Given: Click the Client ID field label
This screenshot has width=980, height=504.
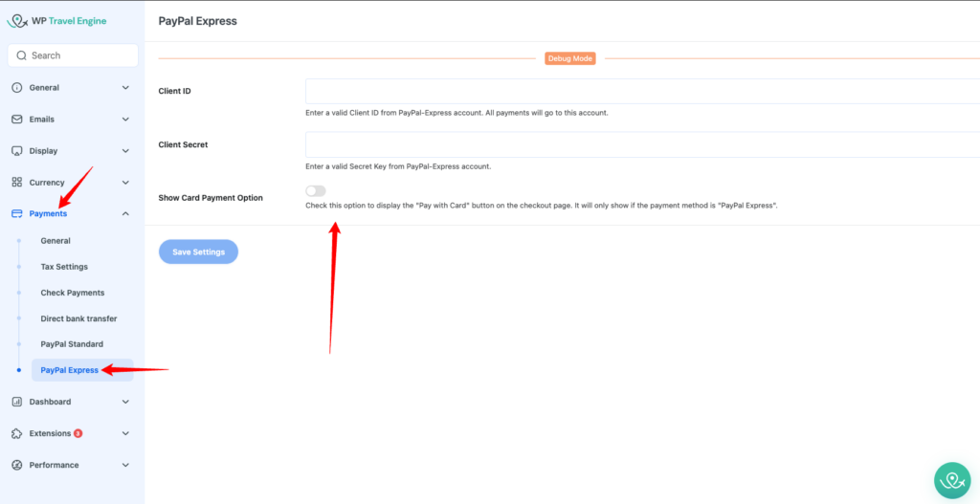Looking at the screenshot, I should click(x=175, y=91).
